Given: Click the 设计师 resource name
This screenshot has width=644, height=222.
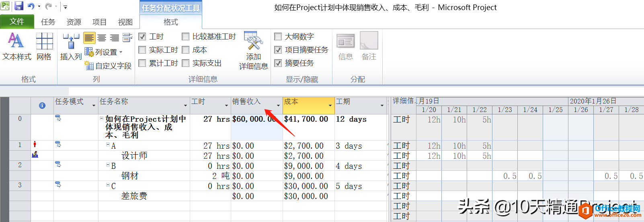Looking at the screenshot, I should 134,156.
